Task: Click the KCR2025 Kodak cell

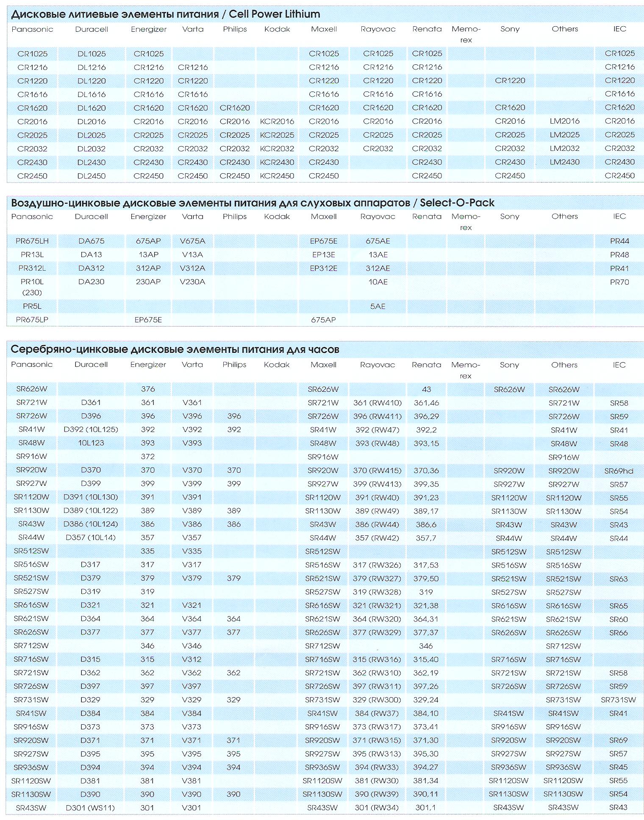Action: pos(277,135)
